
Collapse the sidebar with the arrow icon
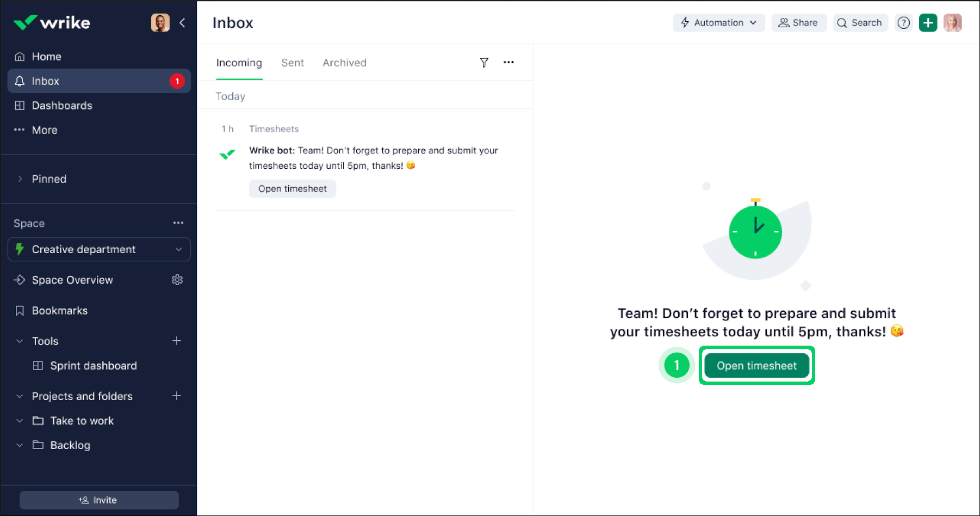pos(183,23)
